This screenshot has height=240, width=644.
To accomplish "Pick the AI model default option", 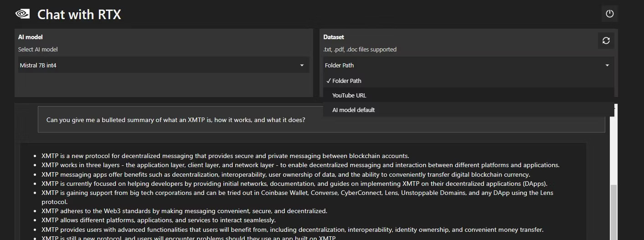I will [353, 110].
